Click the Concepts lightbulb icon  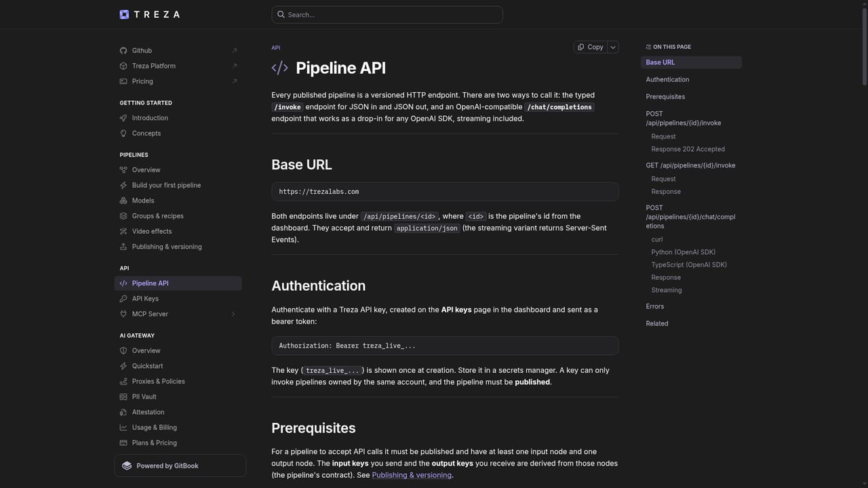(x=123, y=134)
